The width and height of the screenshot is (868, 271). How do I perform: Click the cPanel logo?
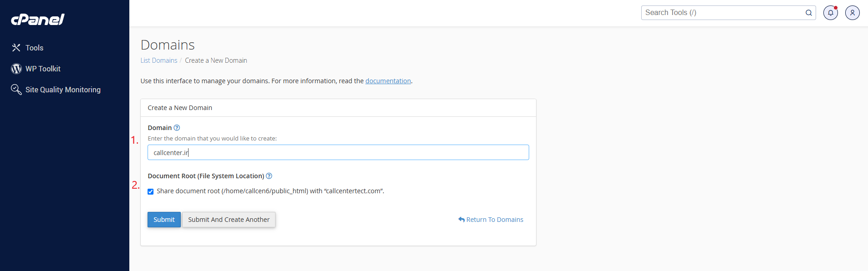pos(38,19)
